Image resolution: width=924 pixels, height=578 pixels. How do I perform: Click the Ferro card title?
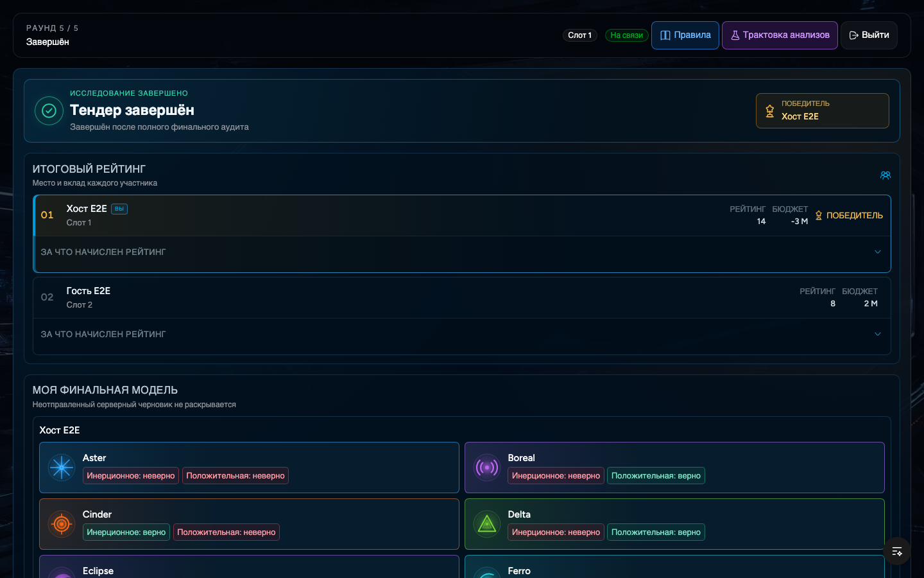(x=519, y=571)
